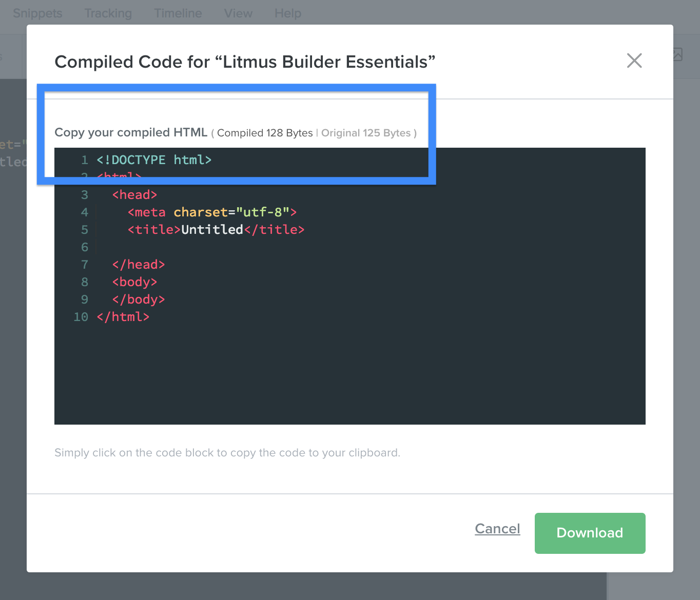Click the image icon behind the dialog
The height and width of the screenshot is (600, 700).
click(678, 54)
